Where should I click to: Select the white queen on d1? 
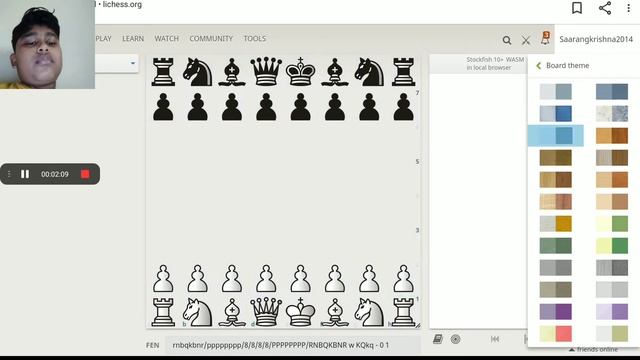point(266,312)
